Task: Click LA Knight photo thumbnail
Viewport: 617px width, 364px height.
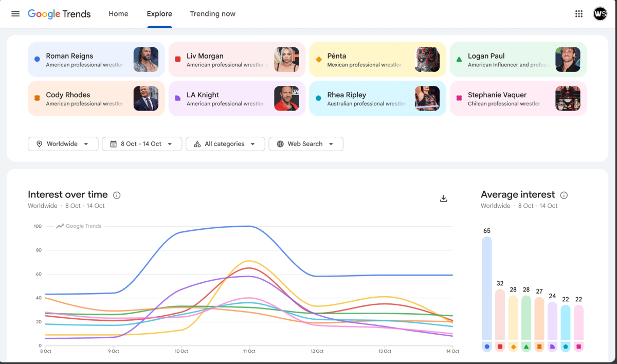Action: (286, 98)
